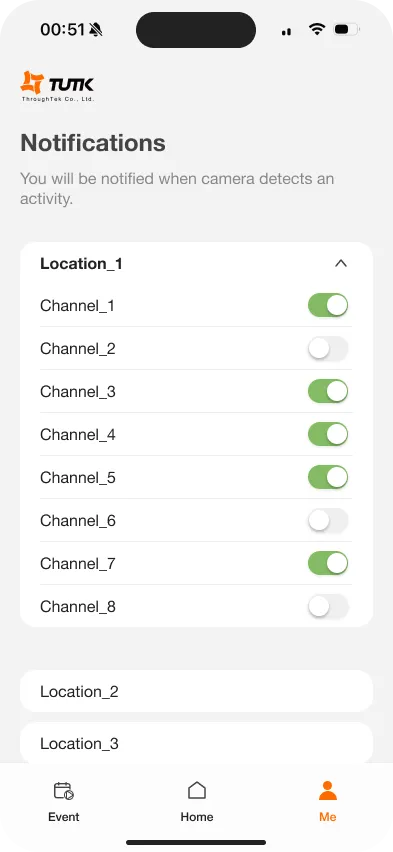Disable Channel_1 notifications toggle

[x=328, y=305]
